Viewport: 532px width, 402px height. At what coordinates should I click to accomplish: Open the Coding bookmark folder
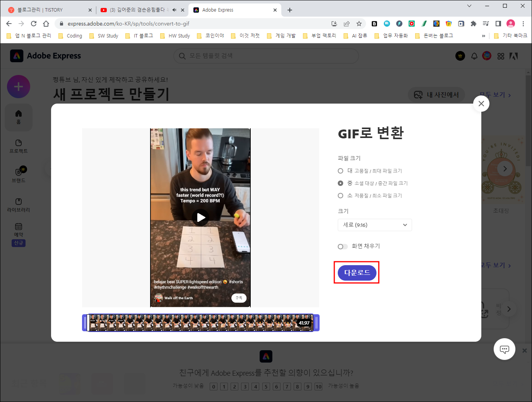point(70,36)
